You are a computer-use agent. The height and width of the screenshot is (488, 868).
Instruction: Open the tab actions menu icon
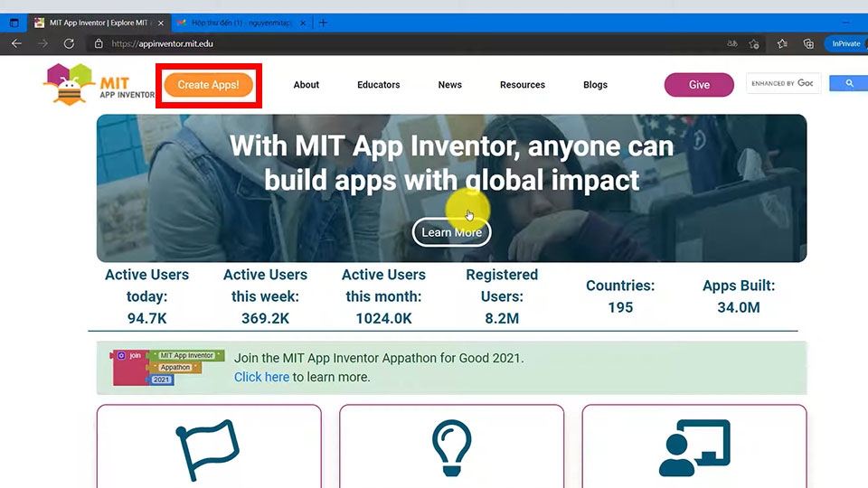14,23
